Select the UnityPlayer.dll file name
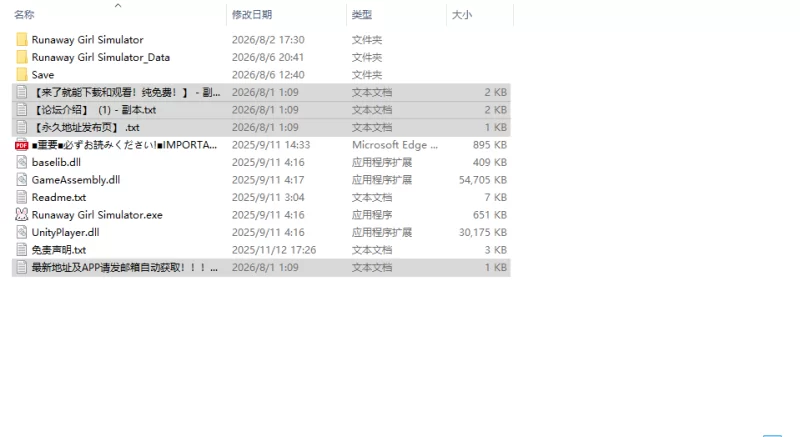Viewport: 800px width, 437px height. pos(65,233)
